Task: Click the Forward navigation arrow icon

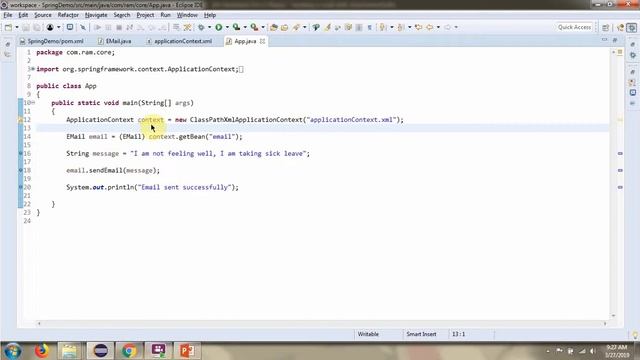Action: coord(447,27)
